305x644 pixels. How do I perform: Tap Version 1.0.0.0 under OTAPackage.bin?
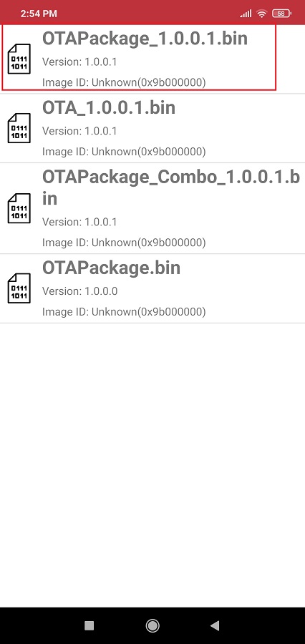coord(79,291)
